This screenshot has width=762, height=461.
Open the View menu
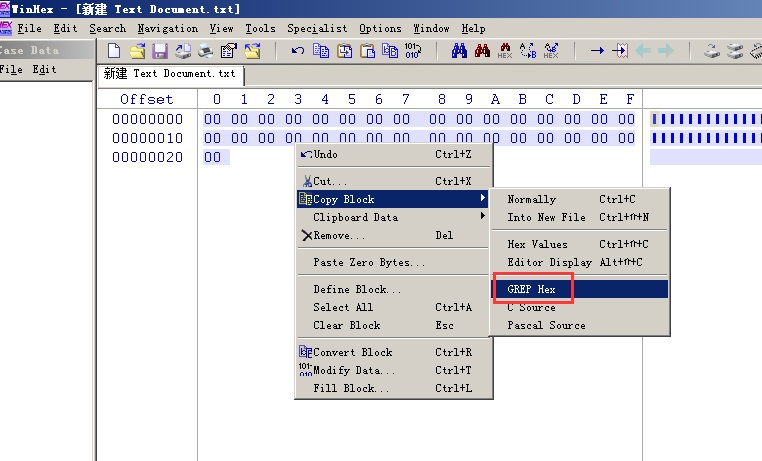point(222,29)
